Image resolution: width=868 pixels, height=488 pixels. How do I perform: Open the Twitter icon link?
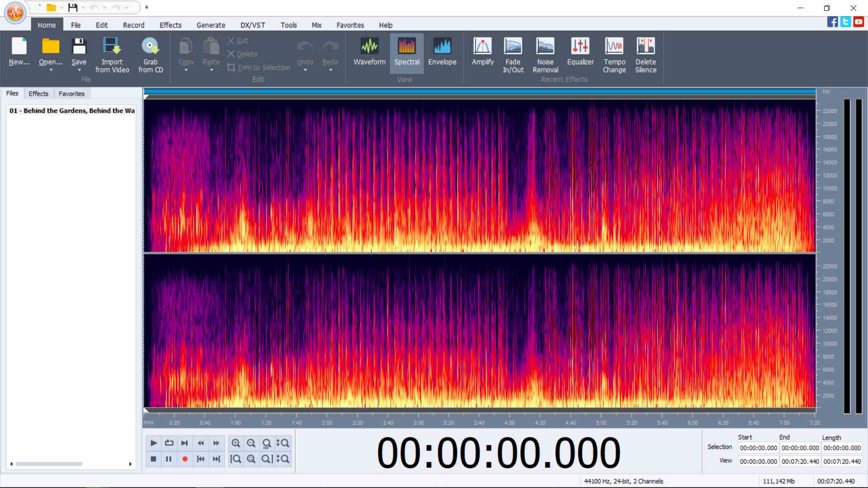click(x=845, y=22)
